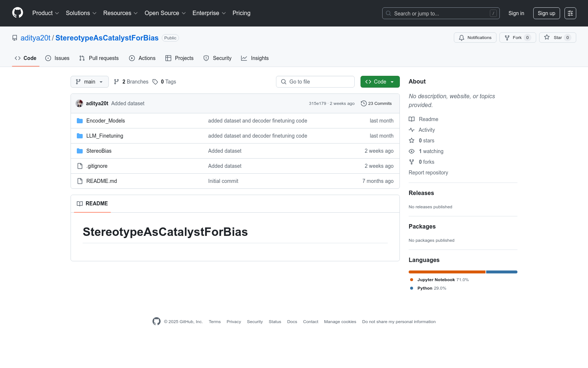
Task: Click the commit history clock icon
Action: pos(364,103)
